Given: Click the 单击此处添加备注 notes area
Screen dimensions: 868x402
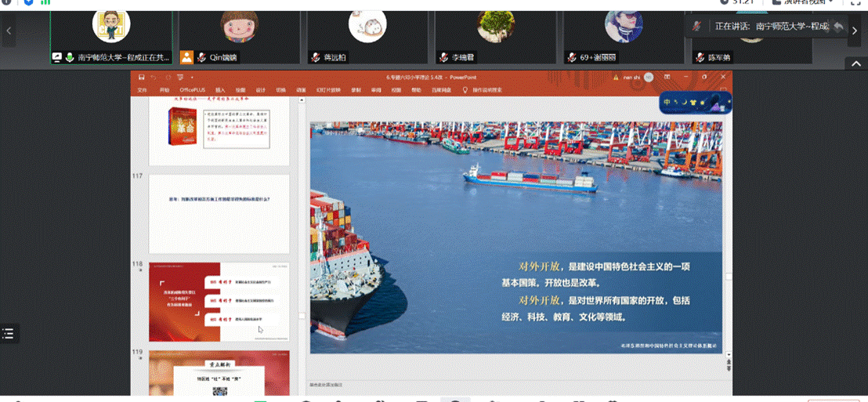Looking at the screenshot, I should point(327,384).
